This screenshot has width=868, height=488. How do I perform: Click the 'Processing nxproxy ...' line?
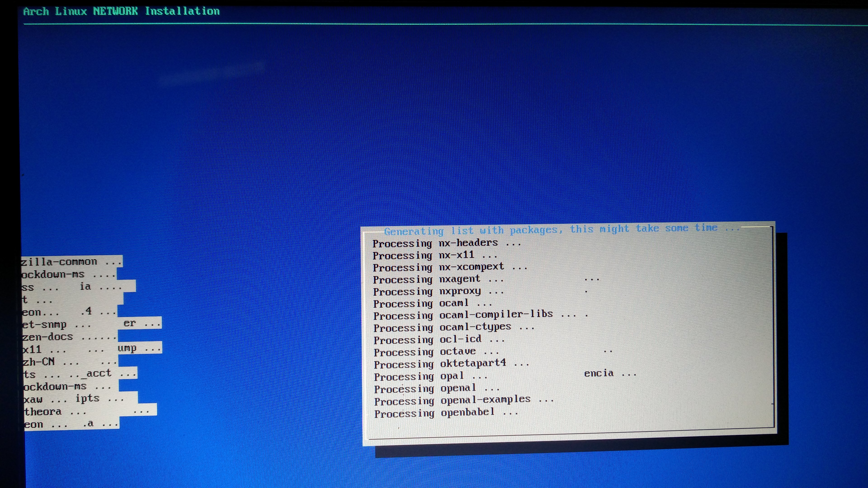[x=439, y=292]
